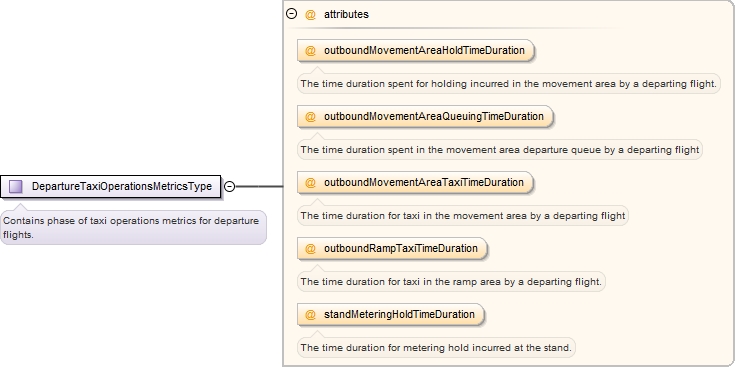Screen dimensions: 736x368
Task: Select the outboundMovementAreaQueuingTimeDuration attribute
Action: [425, 116]
